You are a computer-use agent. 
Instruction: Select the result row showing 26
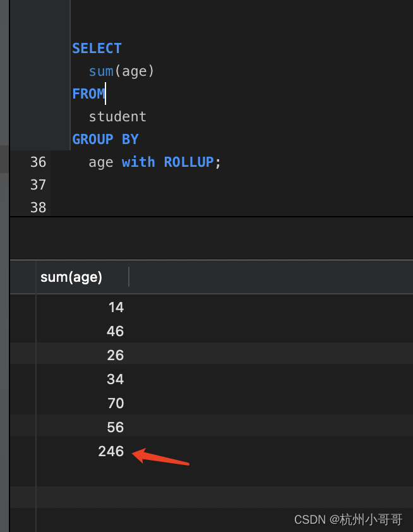click(x=116, y=355)
